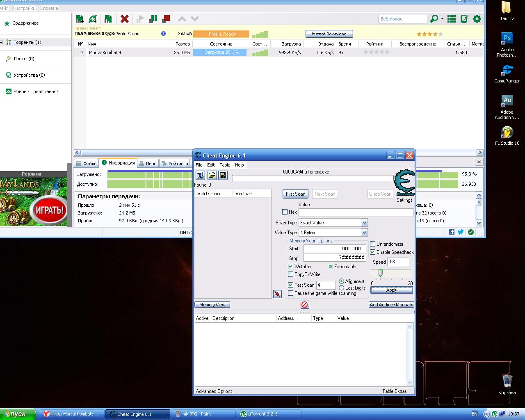Open the Cheat Engine Edit menu
Screen dimensions: 525x420
211,165
